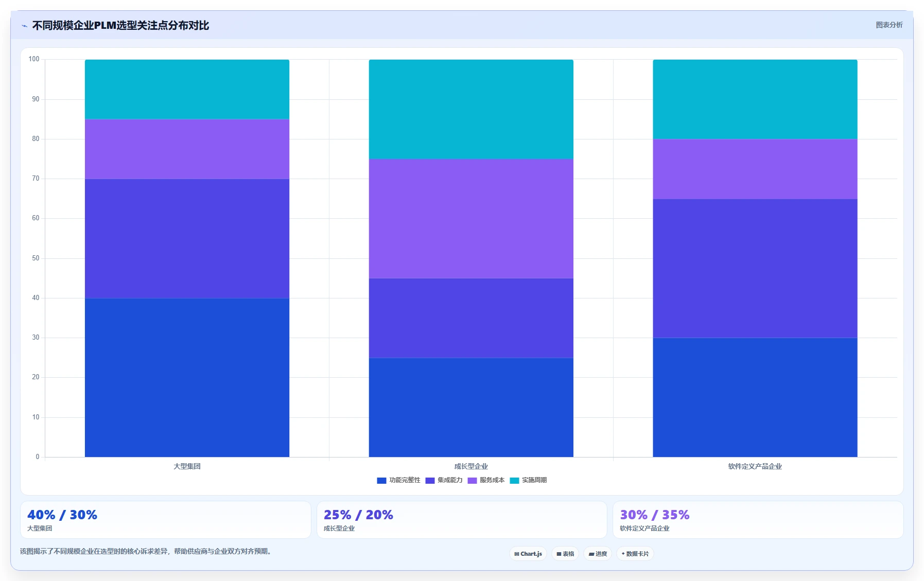
Task: Click the cyan 实施周期 segment of 大型集团 bar
Action: point(187,89)
